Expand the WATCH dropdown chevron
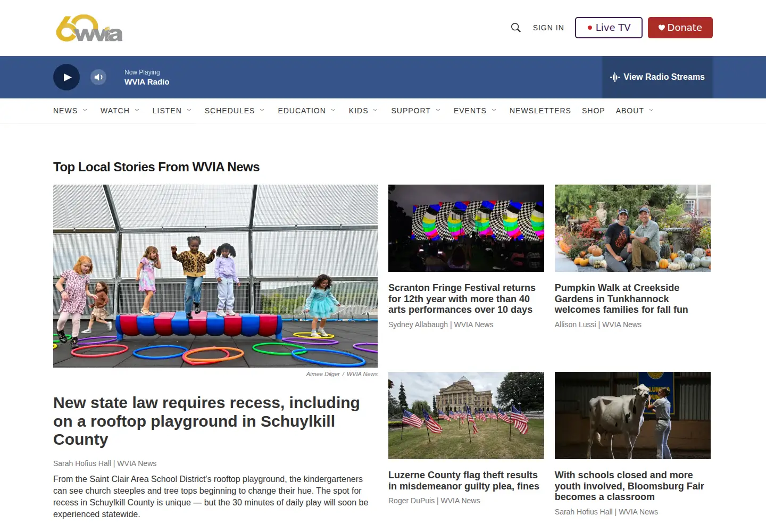766x532 pixels. coord(137,110)
